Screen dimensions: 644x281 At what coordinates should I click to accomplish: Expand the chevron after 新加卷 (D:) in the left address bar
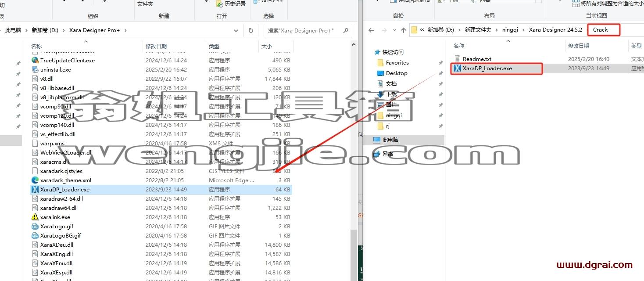click(x=63, y=30)
